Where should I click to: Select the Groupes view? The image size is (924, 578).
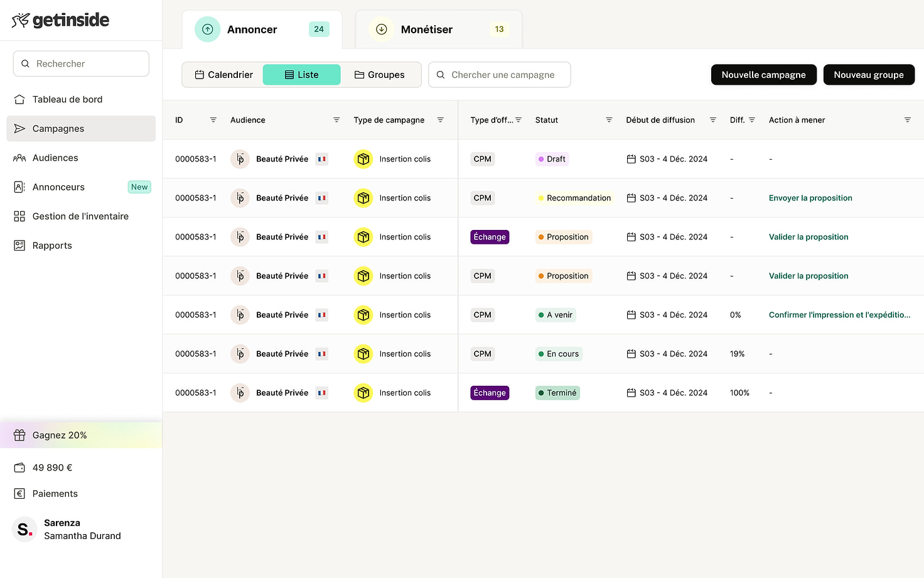click(x=380, y=75)
